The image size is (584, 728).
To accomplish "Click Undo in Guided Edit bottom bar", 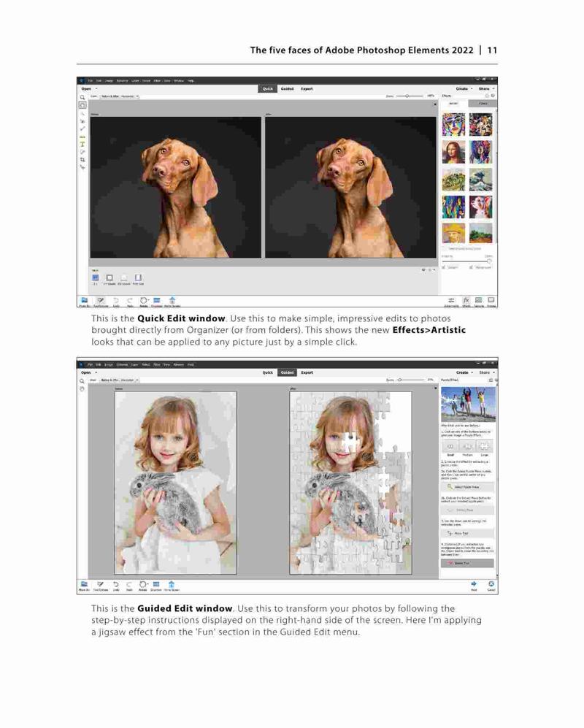I will point(116,586).
